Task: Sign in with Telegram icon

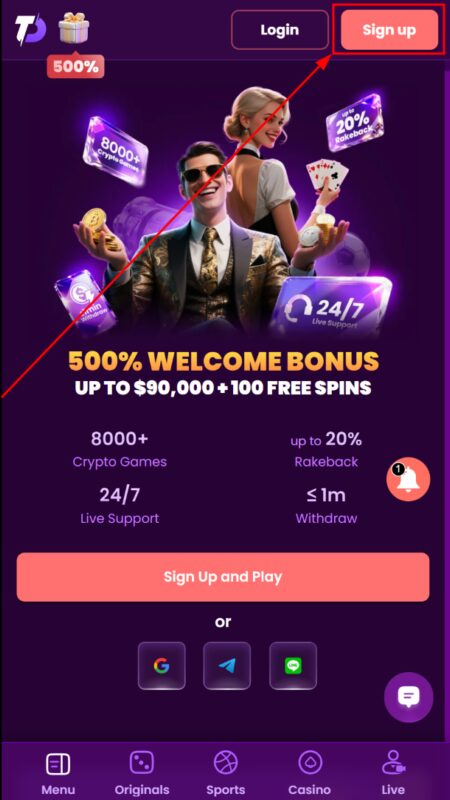Action: (227, 666)
